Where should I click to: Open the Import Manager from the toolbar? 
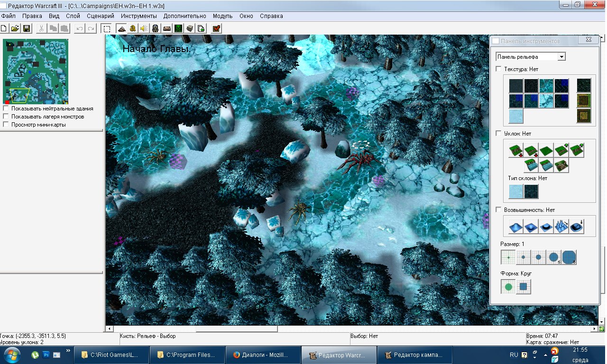[201, 28]
